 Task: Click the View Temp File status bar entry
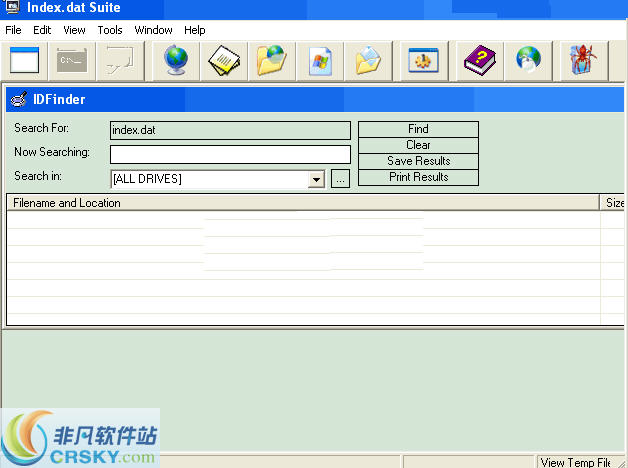575,462
